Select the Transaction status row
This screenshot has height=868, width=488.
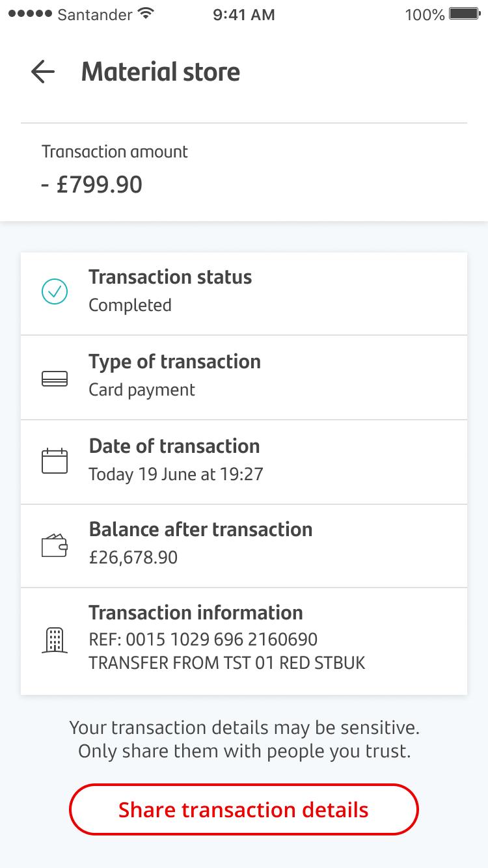coord(244,293)
